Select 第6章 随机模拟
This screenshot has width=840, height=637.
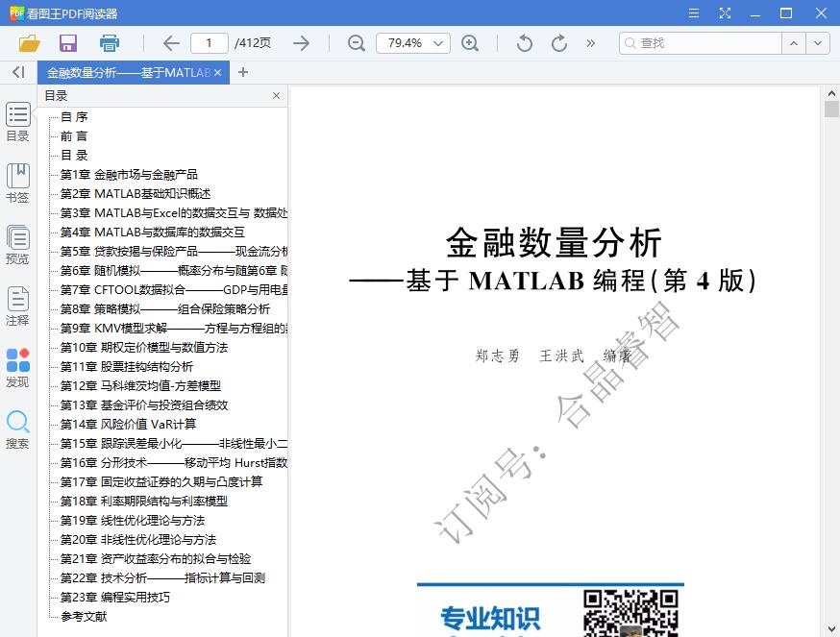174,271
